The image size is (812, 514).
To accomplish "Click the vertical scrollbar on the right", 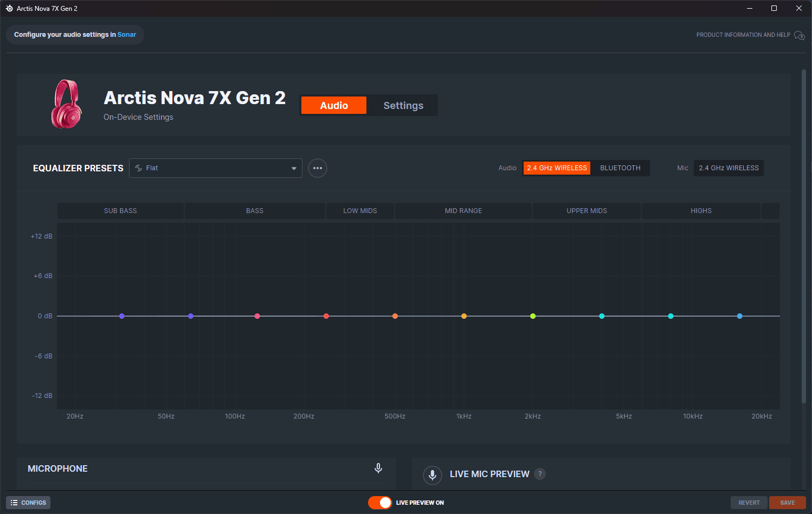I will pyautogui.click(x=804, y=236).
